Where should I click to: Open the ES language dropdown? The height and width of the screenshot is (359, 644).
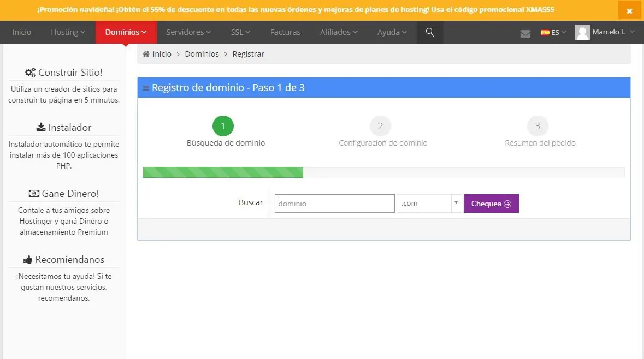553,32
